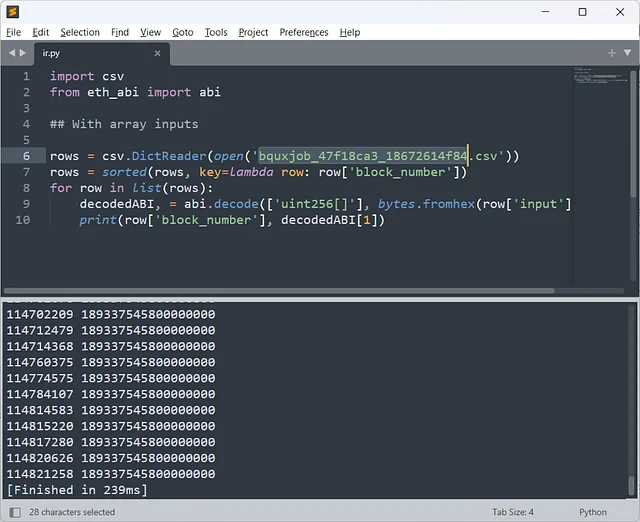The height and width of the screenshot is (522, 640).
Task: Open the Edit menu
Action: (x=40, y=32)
